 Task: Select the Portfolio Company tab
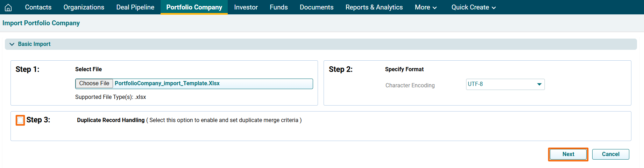tap(194, 7)
